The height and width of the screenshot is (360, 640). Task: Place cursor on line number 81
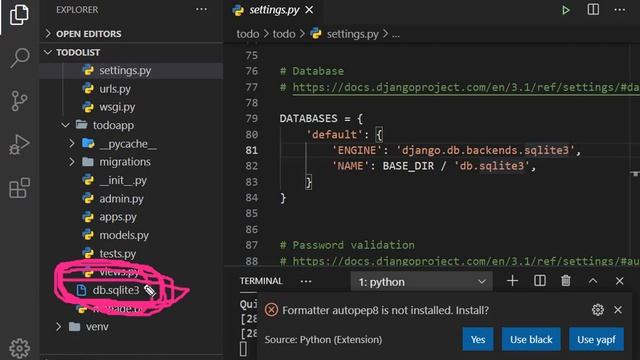pos(252,151)
